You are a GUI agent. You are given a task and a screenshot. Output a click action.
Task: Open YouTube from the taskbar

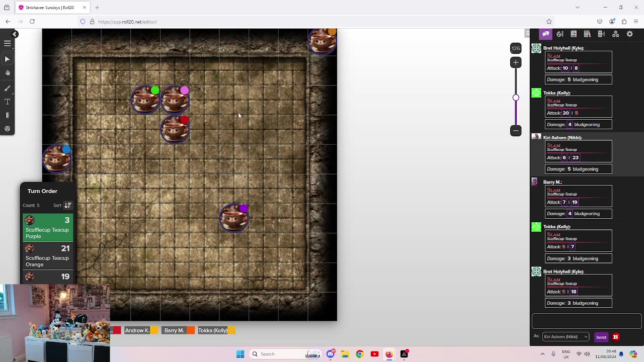point(374,354)
